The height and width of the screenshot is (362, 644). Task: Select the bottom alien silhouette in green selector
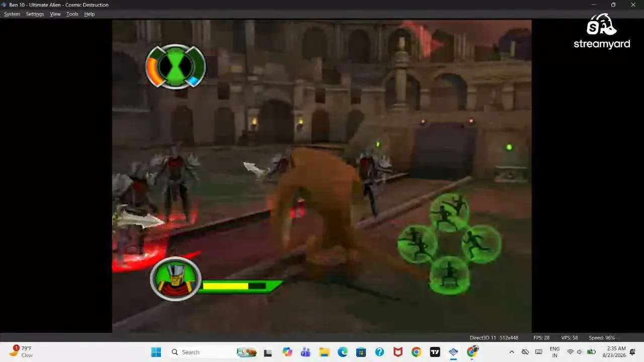coord(449,275)
